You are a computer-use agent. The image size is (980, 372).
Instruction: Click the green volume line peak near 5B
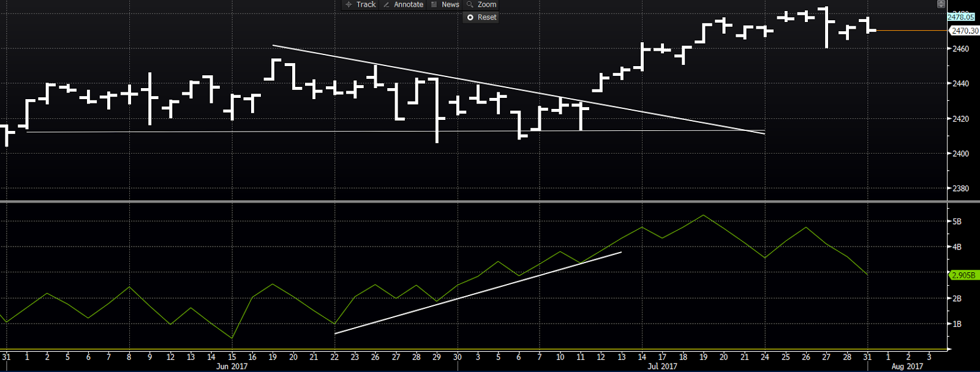tap(703, 215)
